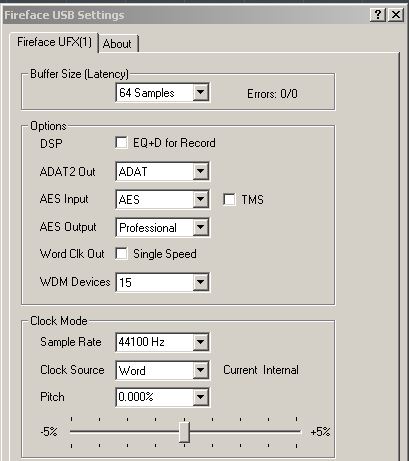Open the ADAT2 Out dropdown
The width and height of the screenshot is (409, 461).
tap(163, 171)
